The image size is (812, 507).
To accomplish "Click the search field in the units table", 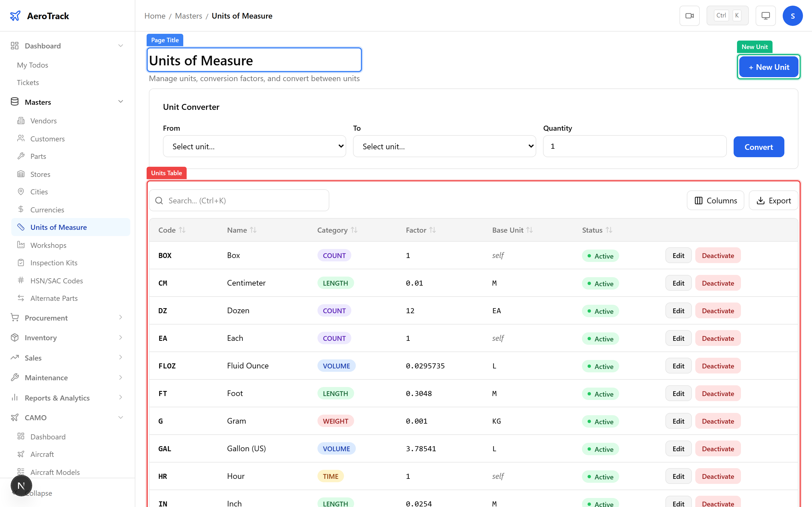I will click(x=239, y=200).
